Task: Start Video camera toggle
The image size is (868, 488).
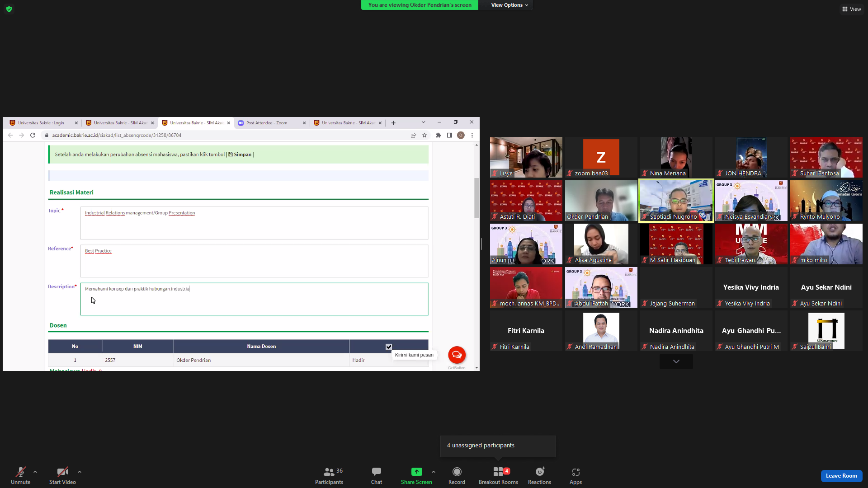Action: pos(62,476)
